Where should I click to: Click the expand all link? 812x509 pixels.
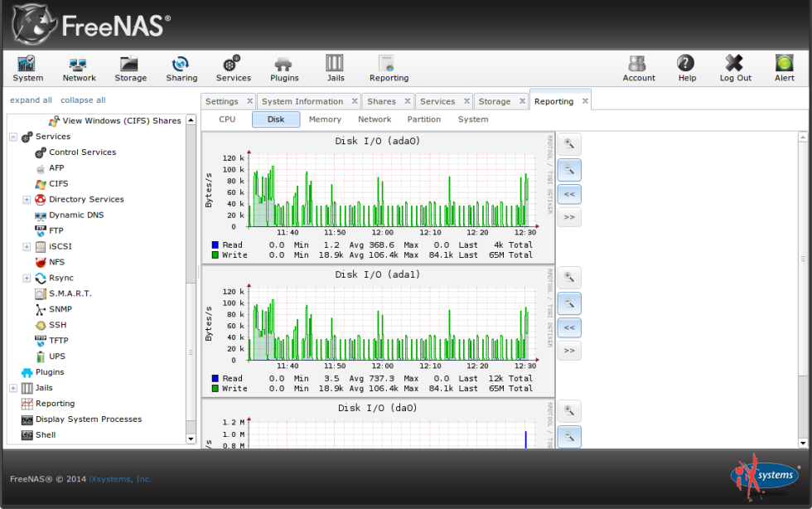(31, 99)
